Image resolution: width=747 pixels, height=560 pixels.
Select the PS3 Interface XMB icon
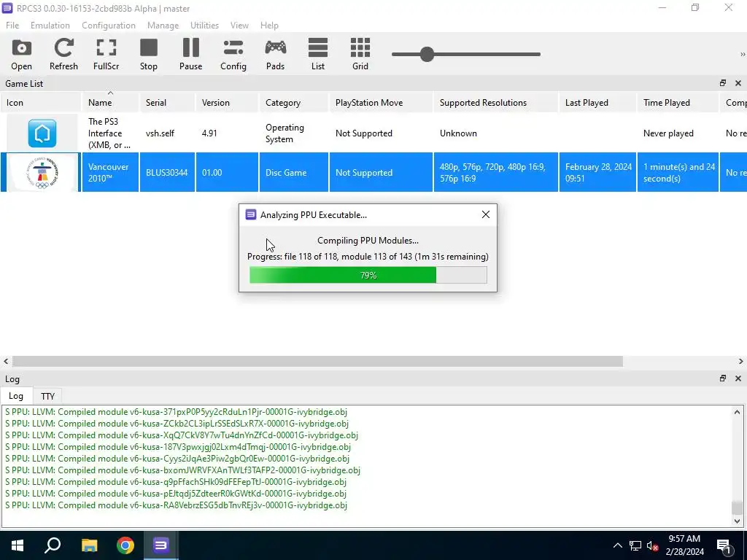tap(42, 133)
